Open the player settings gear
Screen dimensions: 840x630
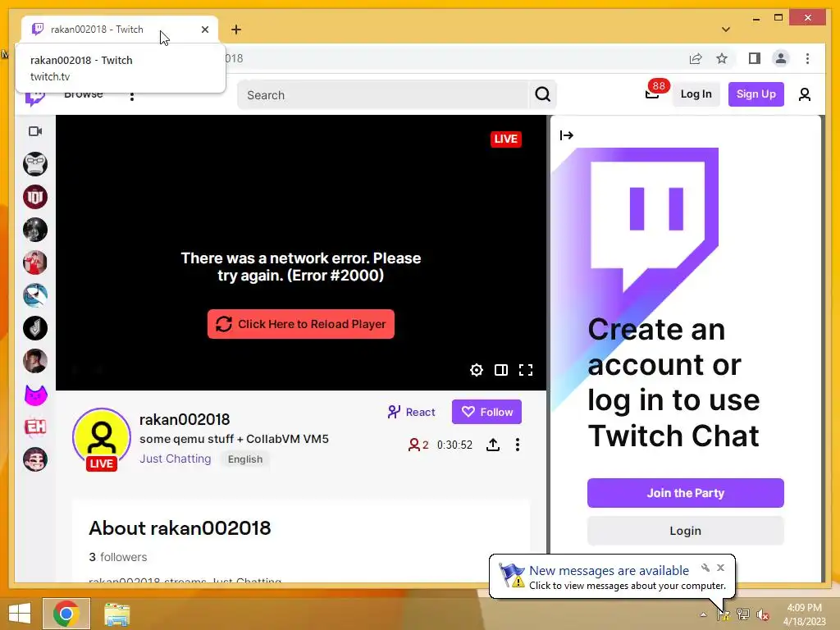click(477, 370)
